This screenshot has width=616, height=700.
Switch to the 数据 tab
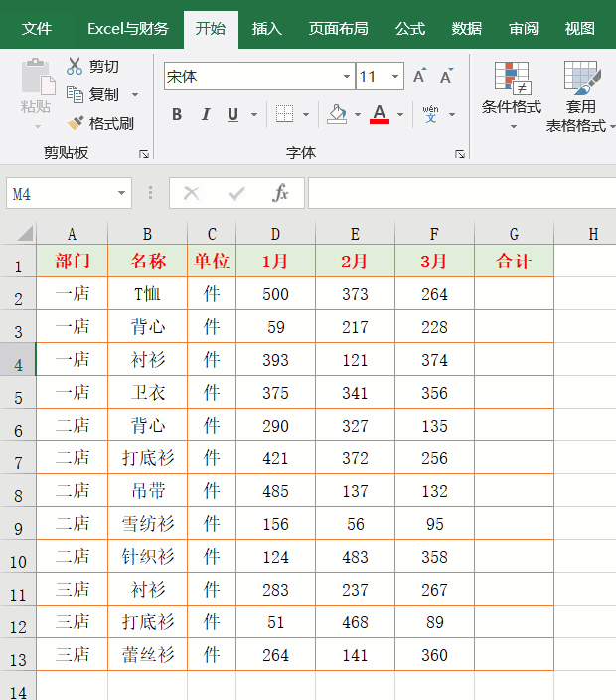click(x=467, y=29)
